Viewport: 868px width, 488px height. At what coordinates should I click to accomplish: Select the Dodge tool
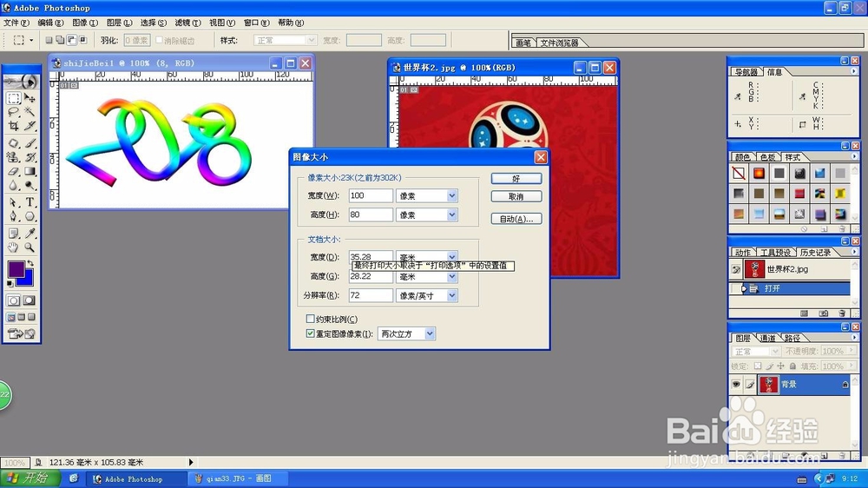[30, 186]
